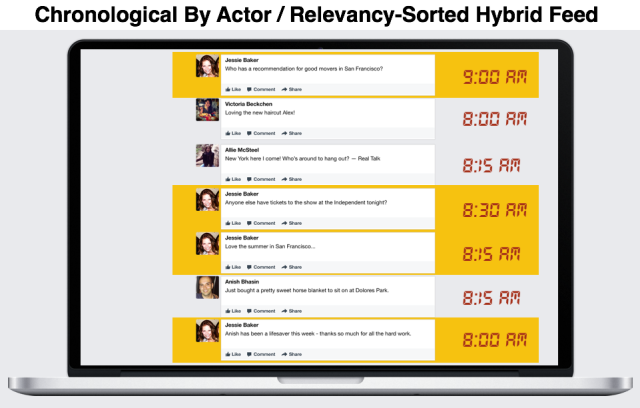640x408 pixels.
Task: Comment on the Independent show tickets post
Action: click(x=261, y=224)
